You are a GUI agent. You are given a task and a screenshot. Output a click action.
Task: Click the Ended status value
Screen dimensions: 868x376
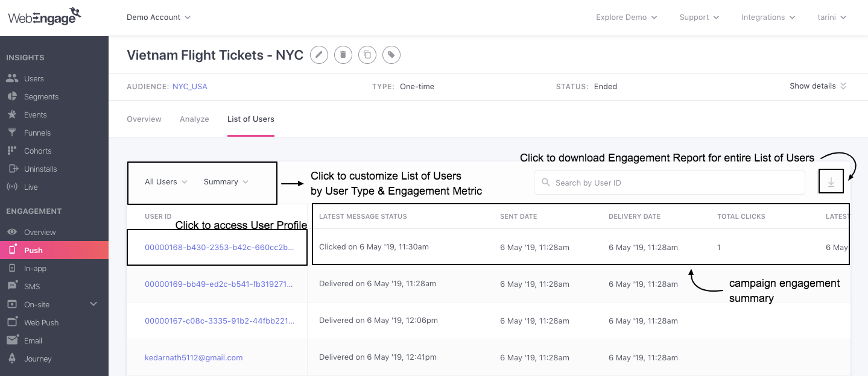pos(606,87)
